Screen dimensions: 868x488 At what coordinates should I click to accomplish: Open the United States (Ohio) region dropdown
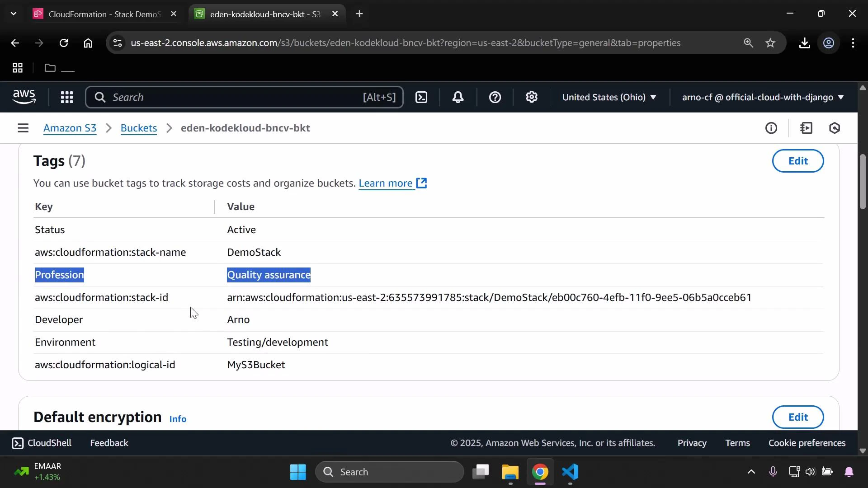point(609,97)
